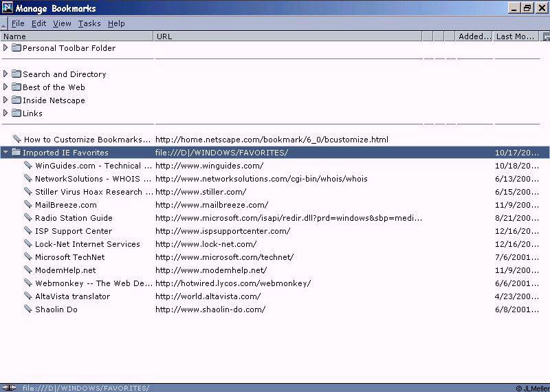Click the Inside Netscape folder icon
Screen dimensions: 550x392
(16, 100)
